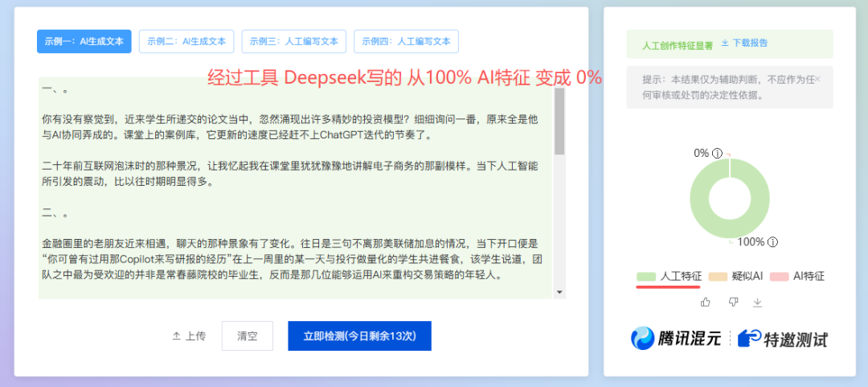Click scrollbar down arrow of text area
This screenshot has height=387, width=868.
point(559,292)
